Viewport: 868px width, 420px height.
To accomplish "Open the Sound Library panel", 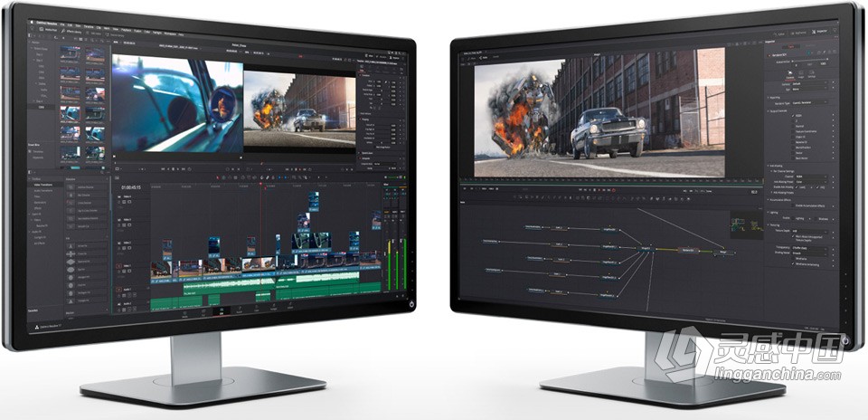I will pyautogui.click(x=115, y=35).
